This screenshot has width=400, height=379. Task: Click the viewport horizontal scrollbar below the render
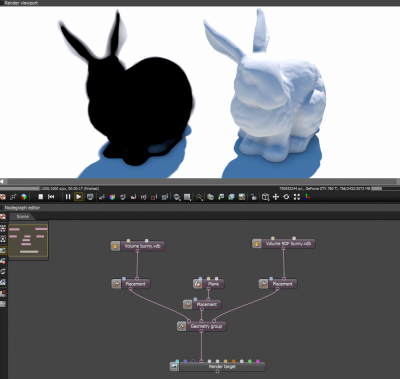point(200,182)
